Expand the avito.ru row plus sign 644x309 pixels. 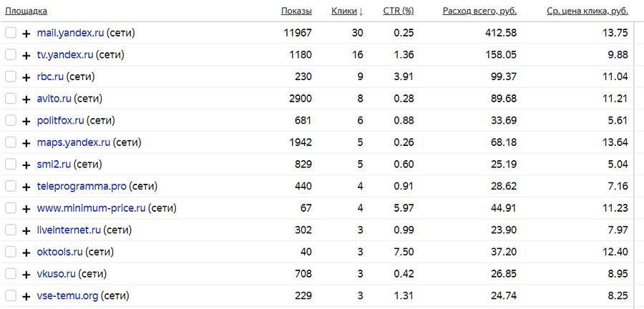coord(26,99)
